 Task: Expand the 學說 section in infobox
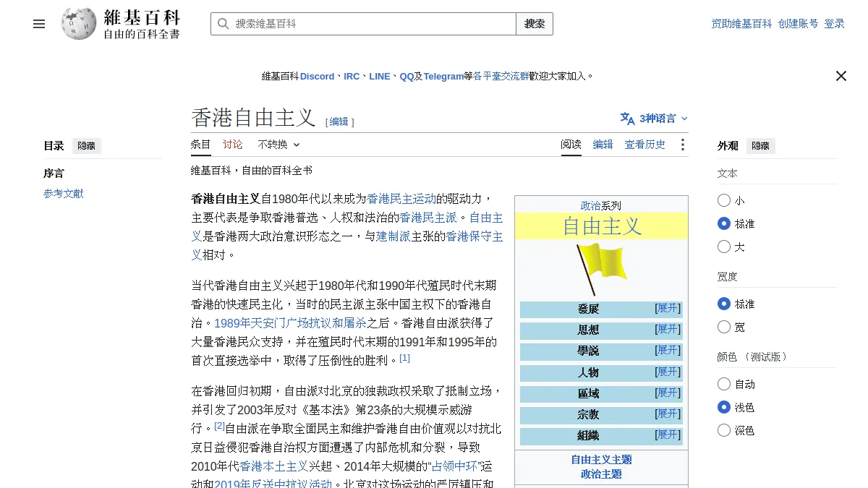(668, 350)
